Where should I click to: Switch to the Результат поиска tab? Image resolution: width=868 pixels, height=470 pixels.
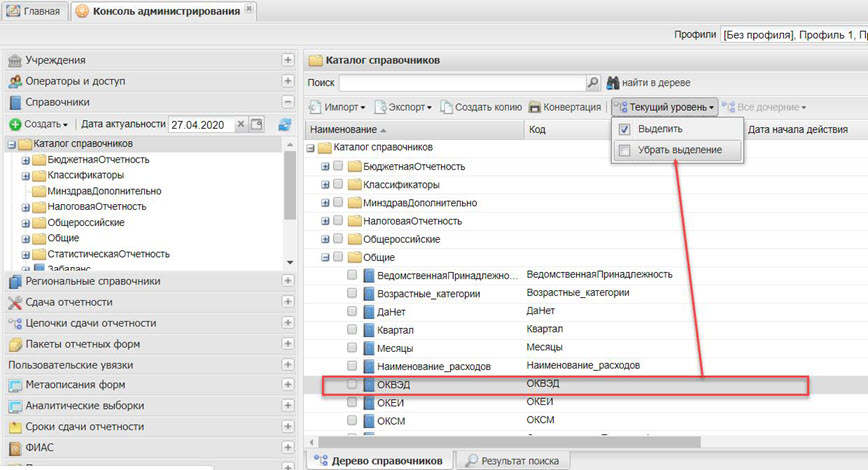(512, 460)
